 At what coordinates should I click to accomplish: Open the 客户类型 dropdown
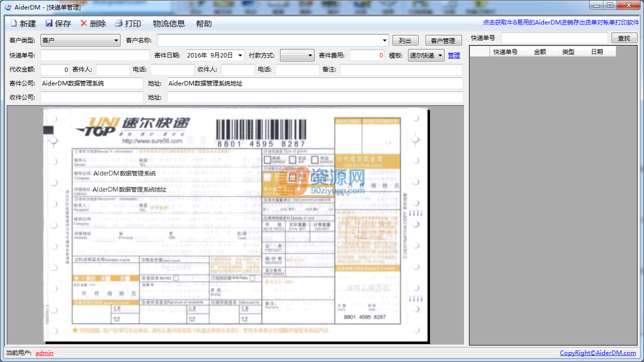(80, 40)
